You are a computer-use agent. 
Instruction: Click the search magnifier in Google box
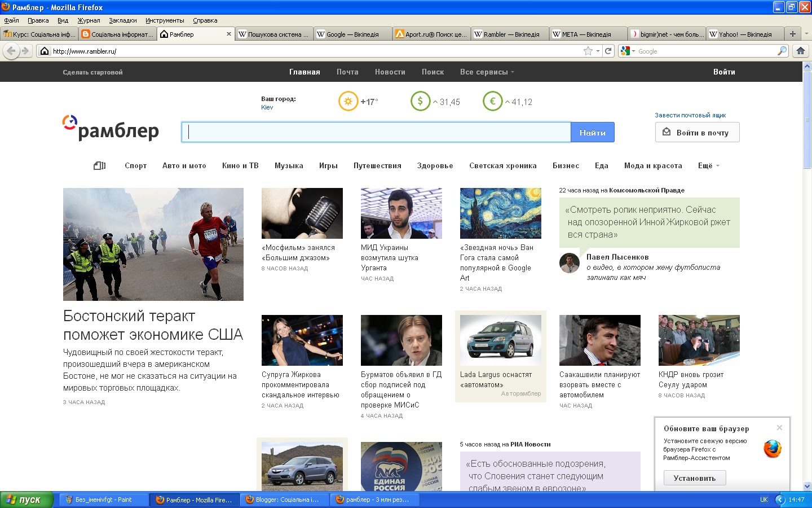click(x=782, y=51)
